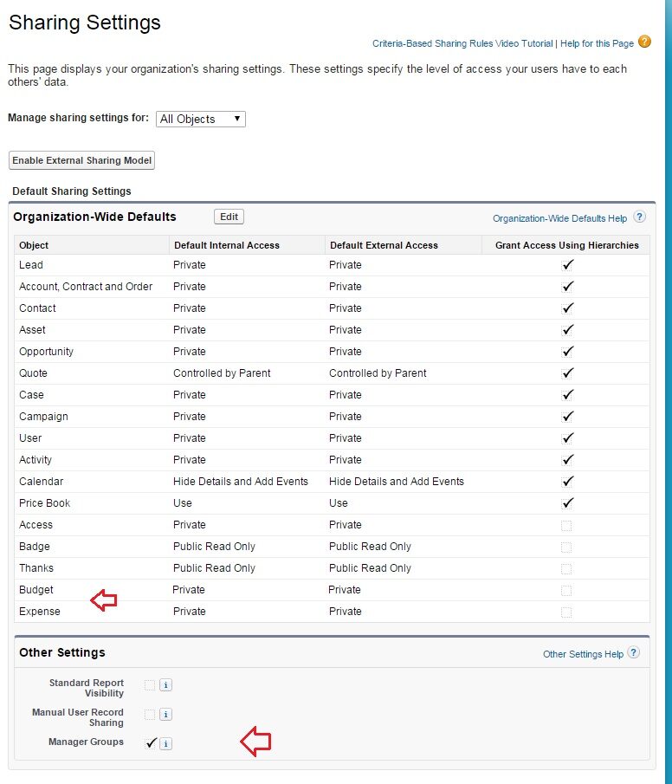The height and width of the screenshot is (784, 672).
Task: Enable the Standard Report Visibility checkbox
Action: pos(150,685)
